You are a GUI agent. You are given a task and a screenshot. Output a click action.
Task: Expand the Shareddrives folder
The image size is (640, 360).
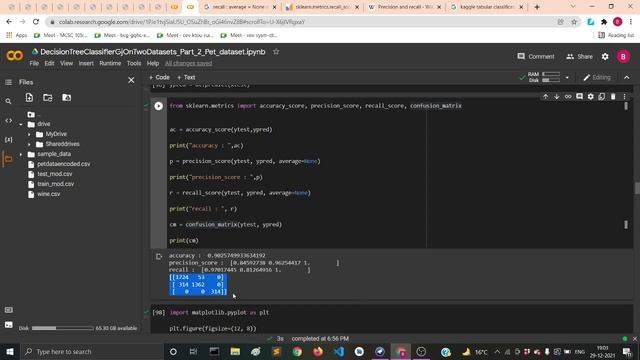(x=29, y=144)
